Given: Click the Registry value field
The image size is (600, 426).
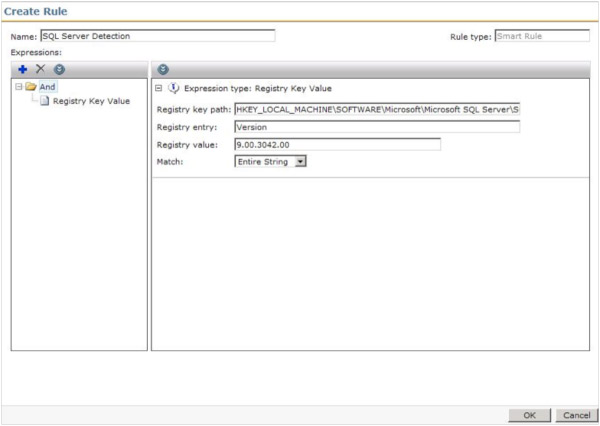Looking at the screenshot, I should click(338, 145).
